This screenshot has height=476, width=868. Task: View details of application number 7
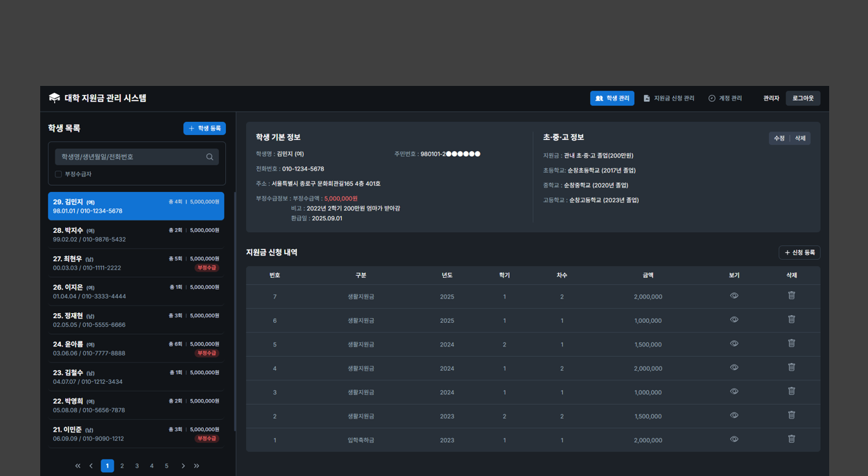(734, 296)
